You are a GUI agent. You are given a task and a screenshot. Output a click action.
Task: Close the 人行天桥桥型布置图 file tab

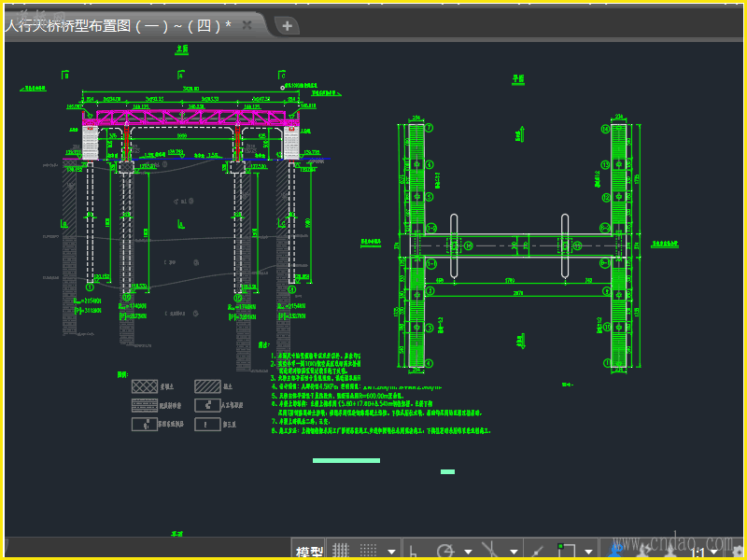pos(247,25)
